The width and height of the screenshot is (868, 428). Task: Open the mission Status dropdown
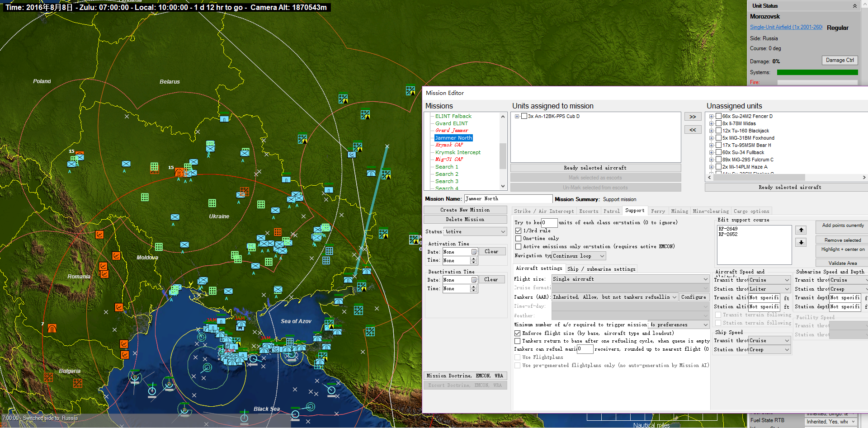point(475,231)
